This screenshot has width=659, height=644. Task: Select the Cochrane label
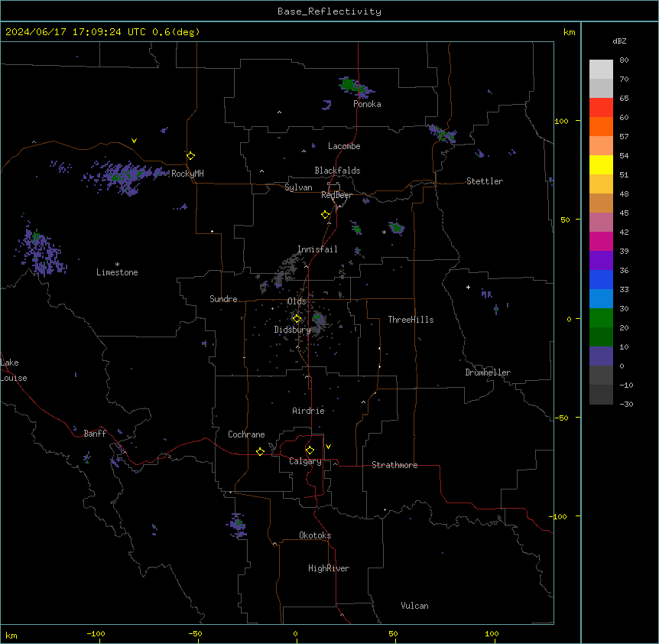coord(246,434)
